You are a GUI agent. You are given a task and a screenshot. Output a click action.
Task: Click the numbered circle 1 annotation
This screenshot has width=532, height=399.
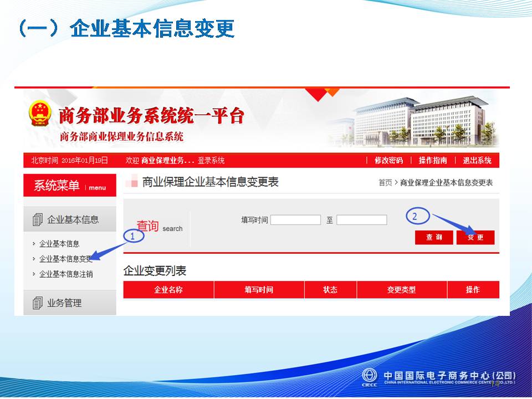(x=134, y=236)
